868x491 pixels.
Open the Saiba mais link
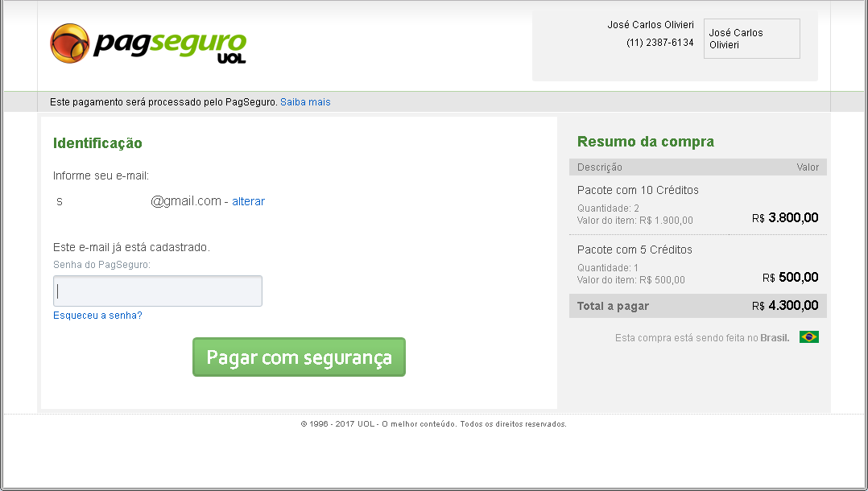click(305, 102)
